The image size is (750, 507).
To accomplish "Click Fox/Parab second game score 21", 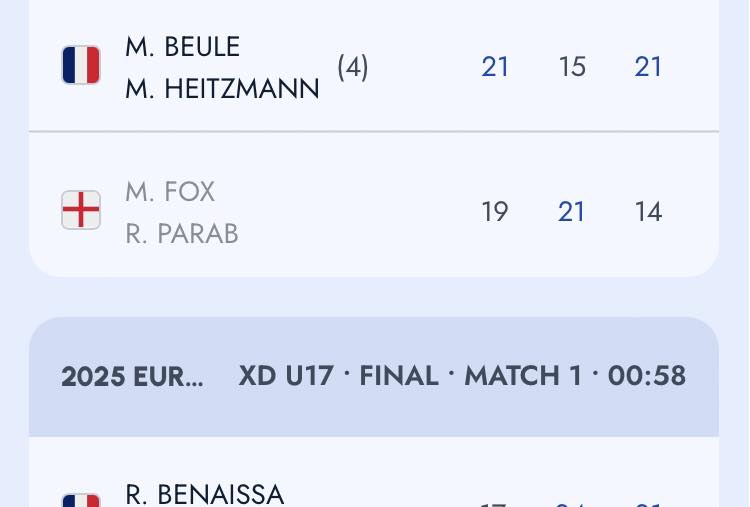I will pyautogui.click(x=572, y=212).
